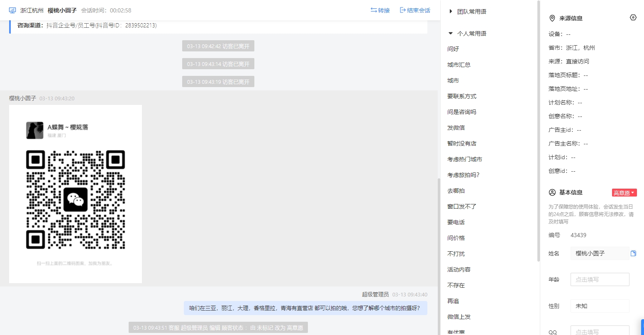
Task: Select the quick phrase 不打扰
Action: pyautogui.click(x=456, y=254)
